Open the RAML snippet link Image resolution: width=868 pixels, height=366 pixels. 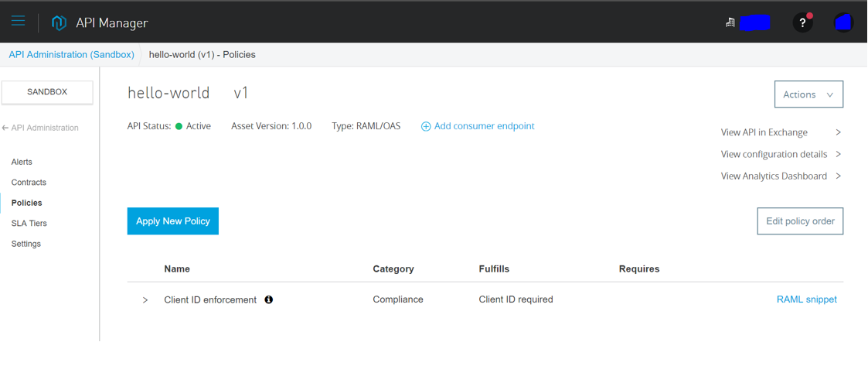click(807, 299)
